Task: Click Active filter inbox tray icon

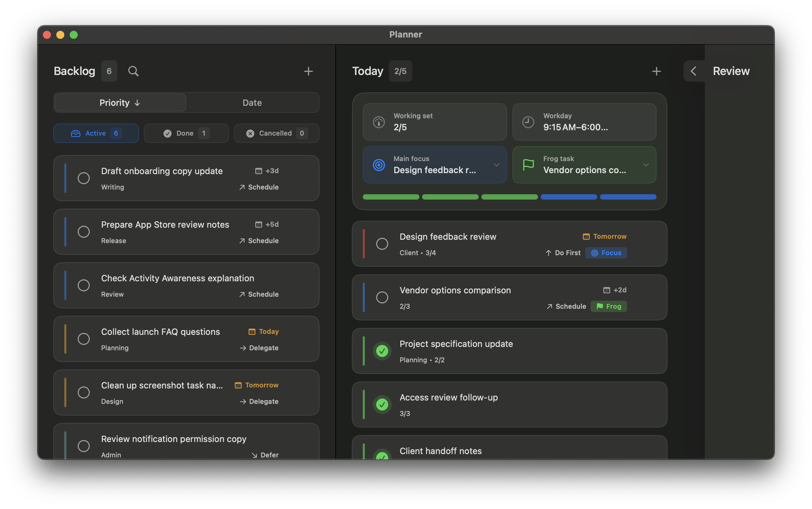Action: point(76,133)
